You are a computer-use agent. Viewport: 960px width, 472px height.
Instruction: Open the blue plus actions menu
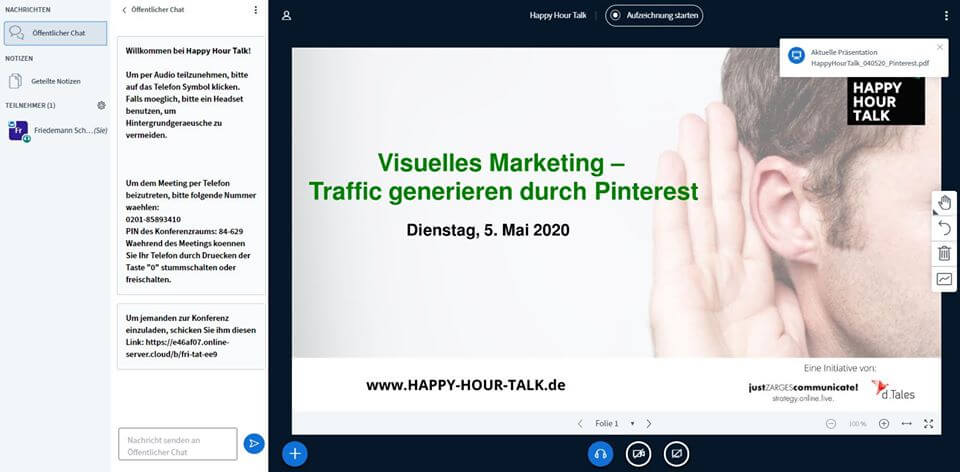click(x=294, y=454)
